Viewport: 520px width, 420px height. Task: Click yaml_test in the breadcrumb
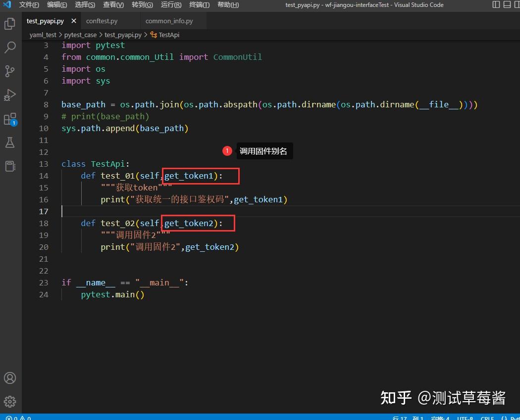[x=43, y=35]
